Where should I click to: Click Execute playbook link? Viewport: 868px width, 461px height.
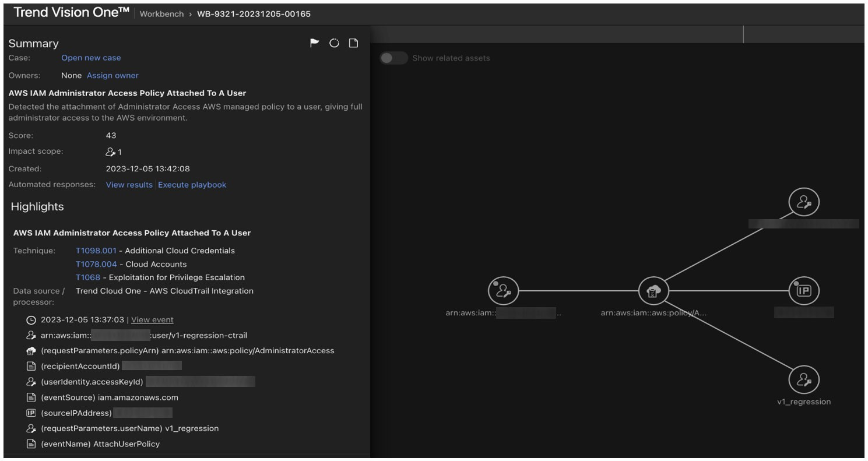tap(192, 185)
